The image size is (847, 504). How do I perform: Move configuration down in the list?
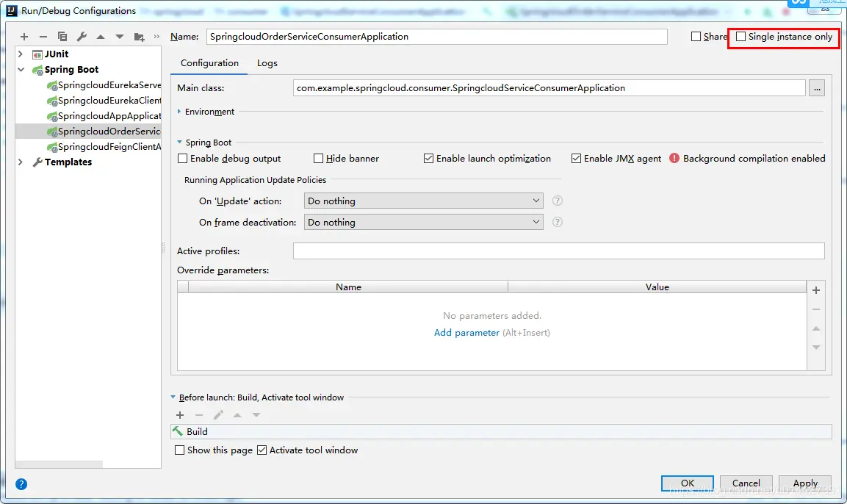(120, 37)
